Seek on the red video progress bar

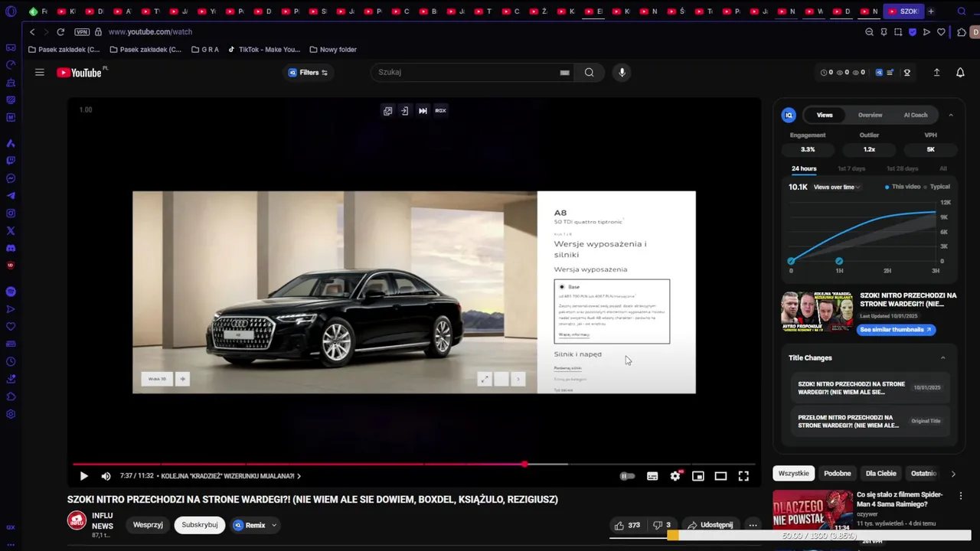pyautogui.click(x=413, y=464)
